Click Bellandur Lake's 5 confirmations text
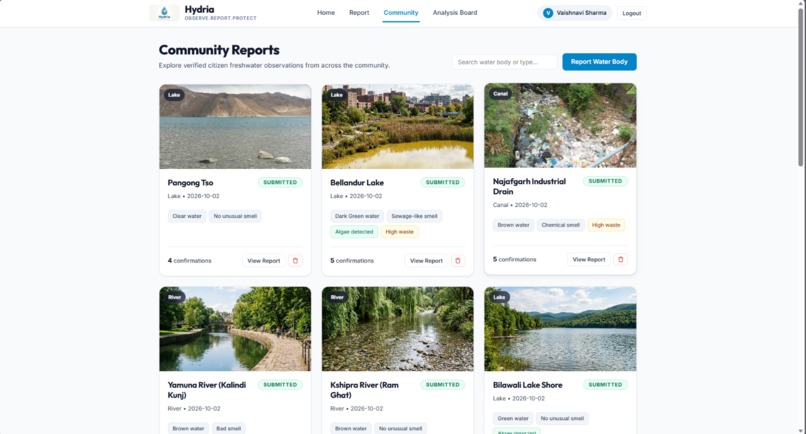This screenshot has width=806, height=434. 352,261
